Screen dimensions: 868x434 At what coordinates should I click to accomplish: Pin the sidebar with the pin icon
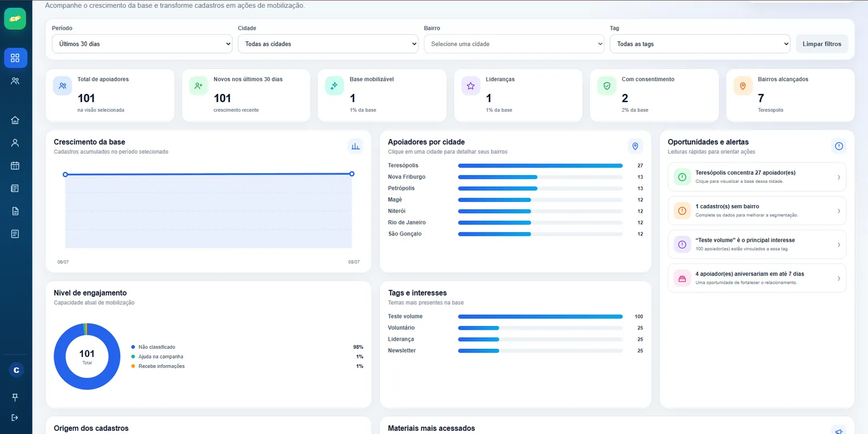tap(15, 397)
